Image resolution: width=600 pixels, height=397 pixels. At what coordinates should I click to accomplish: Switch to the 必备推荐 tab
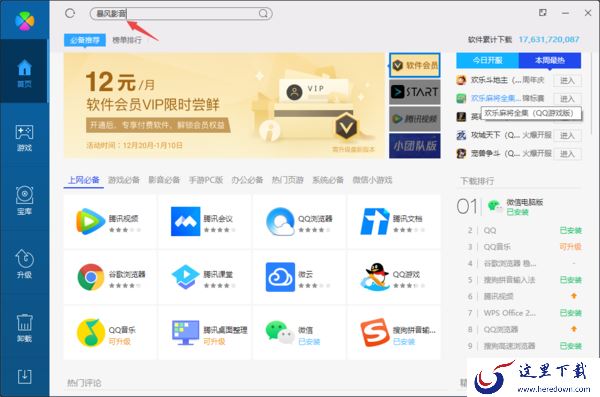[x=85, y=40]
